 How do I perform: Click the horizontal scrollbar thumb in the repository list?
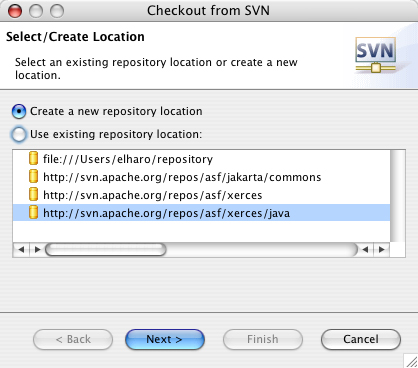click(106, 250)
